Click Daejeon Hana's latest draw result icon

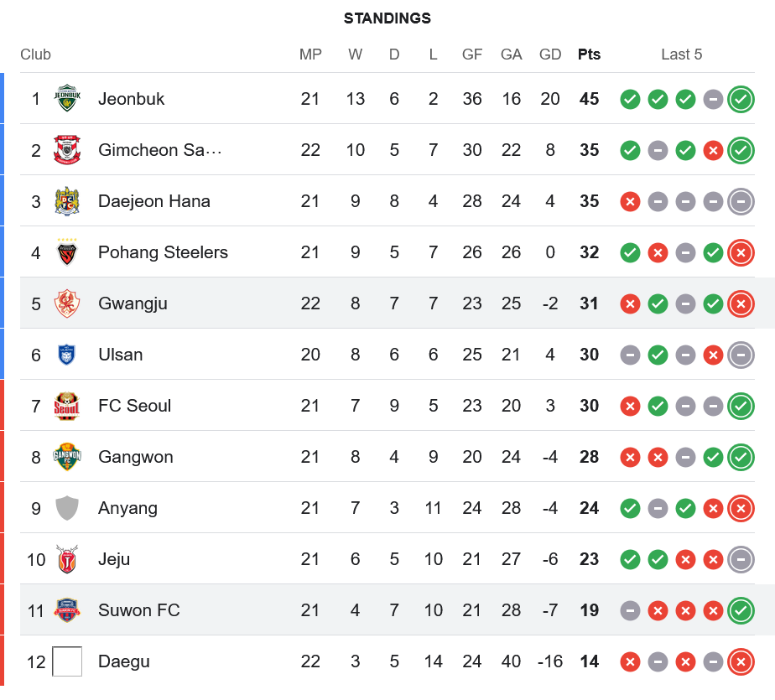[x=741, y=201]
